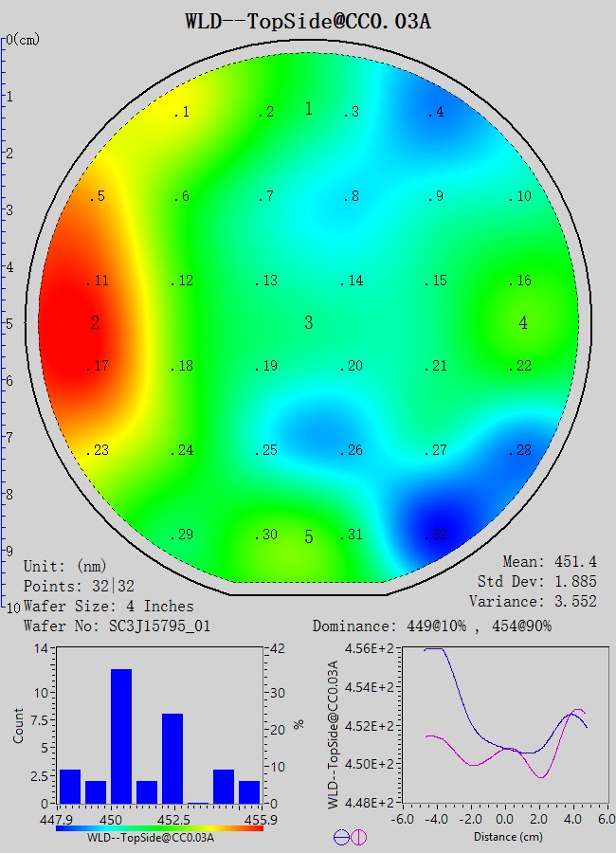This screenshot has height=853, width=616.
Task: Click the rainbow color scale bar
Action: coord(159,827)
